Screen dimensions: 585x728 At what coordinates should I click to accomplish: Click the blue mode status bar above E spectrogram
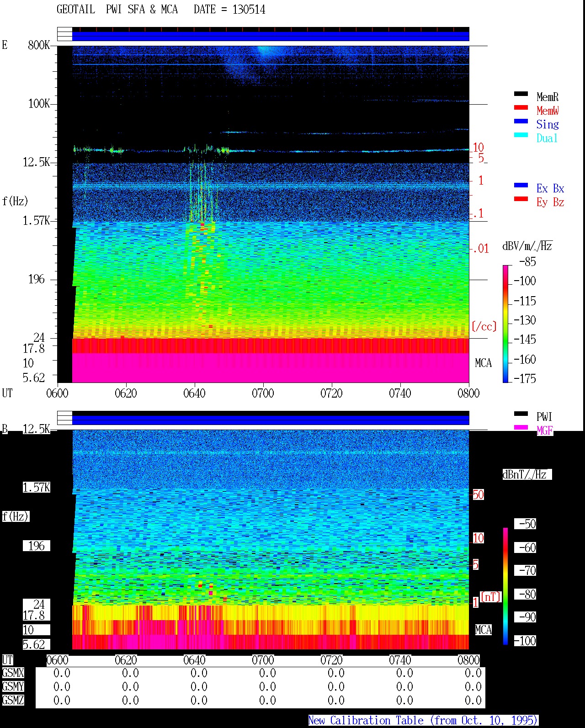(271, 36)
